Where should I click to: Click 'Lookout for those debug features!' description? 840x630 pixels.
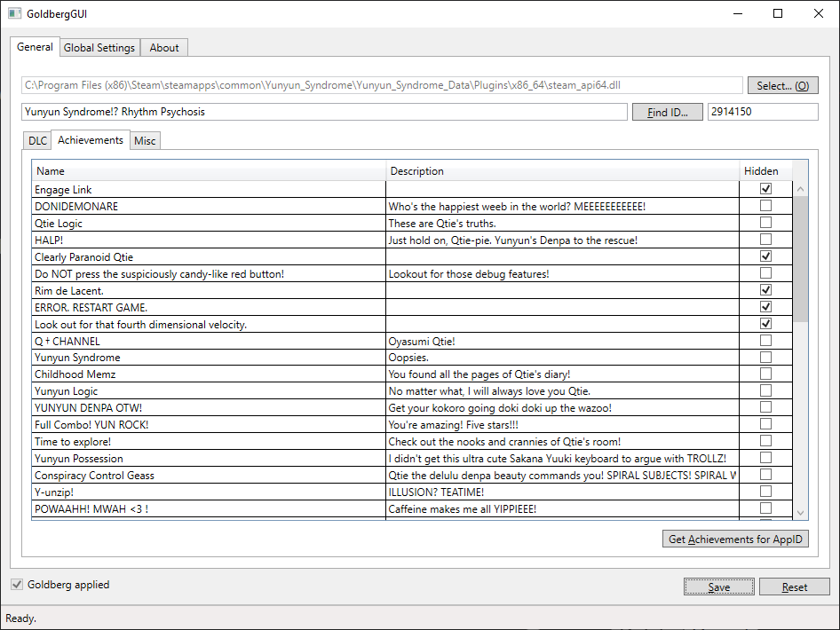(562, 273)
